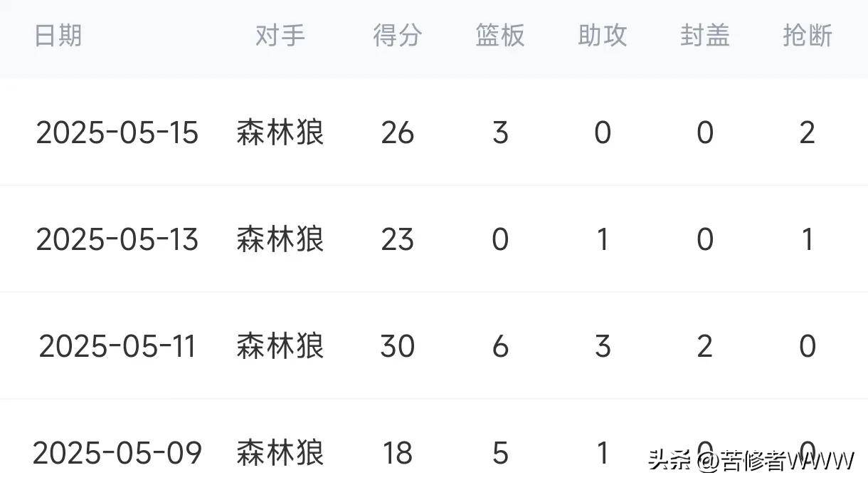Click the 23 points score cell
The width and height of the screenshot is (868, 485).
coord(398,239)
